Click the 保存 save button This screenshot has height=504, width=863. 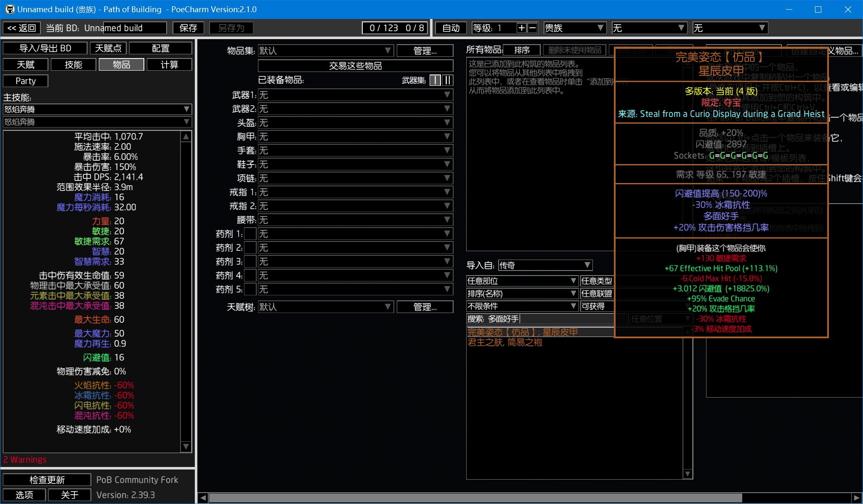pos(188,28)
